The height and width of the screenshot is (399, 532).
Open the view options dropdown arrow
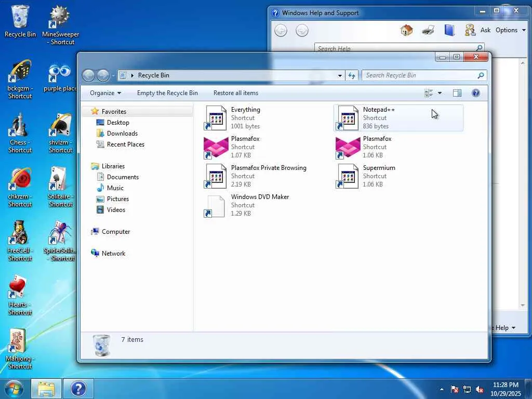440,93
